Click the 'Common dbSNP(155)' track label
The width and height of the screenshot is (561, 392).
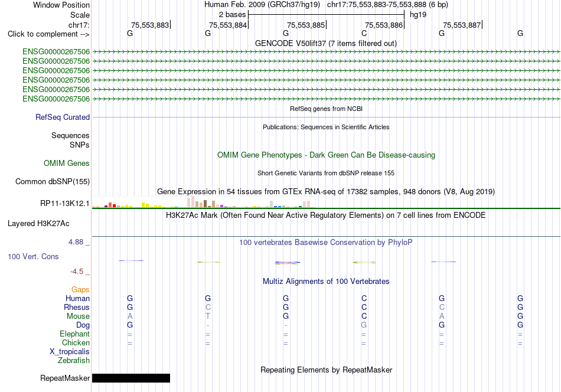pos(52,182)
